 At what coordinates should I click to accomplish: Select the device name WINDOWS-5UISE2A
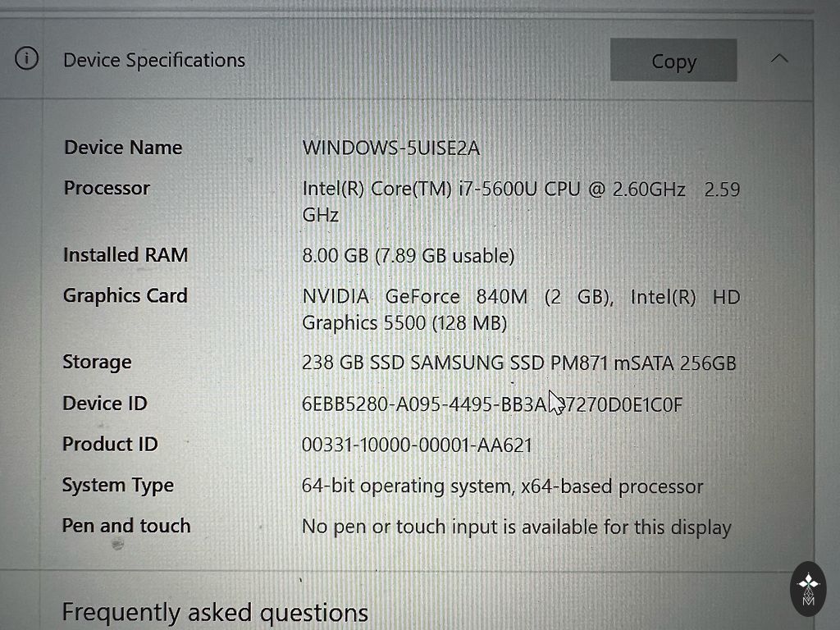tap(390, 148)
